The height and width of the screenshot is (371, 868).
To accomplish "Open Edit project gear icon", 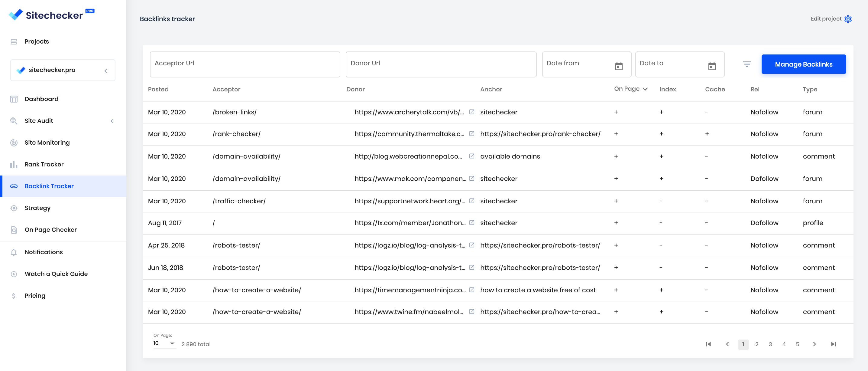I will pyautogui.click(x=848, y=19).
